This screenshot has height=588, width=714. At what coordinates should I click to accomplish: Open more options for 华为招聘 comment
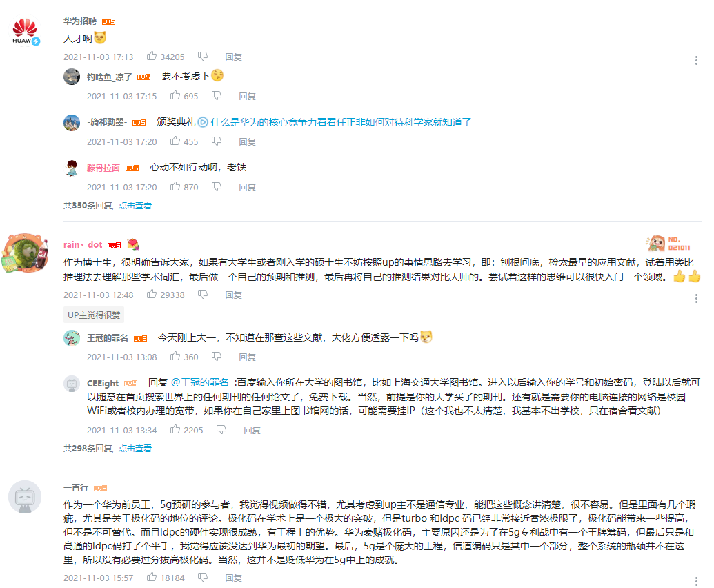click(696, 61)
